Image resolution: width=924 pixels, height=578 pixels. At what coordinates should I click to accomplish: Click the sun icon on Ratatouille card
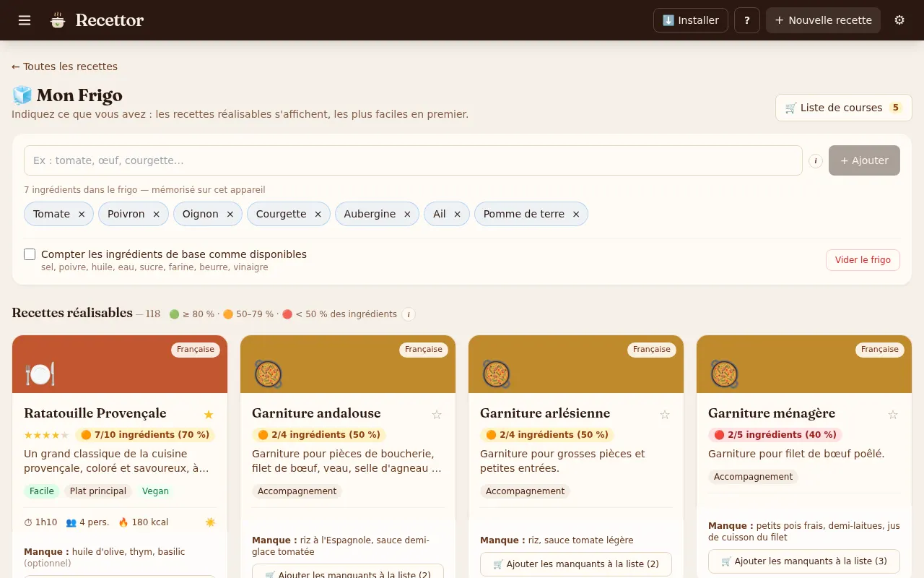(x=210, y=522)
